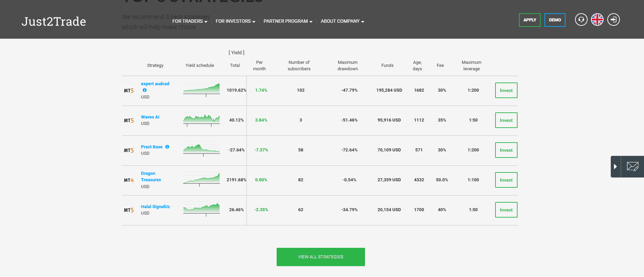The image size is (644, 277).
Task: Open the envelope message icon
Action: pos(632,167)
